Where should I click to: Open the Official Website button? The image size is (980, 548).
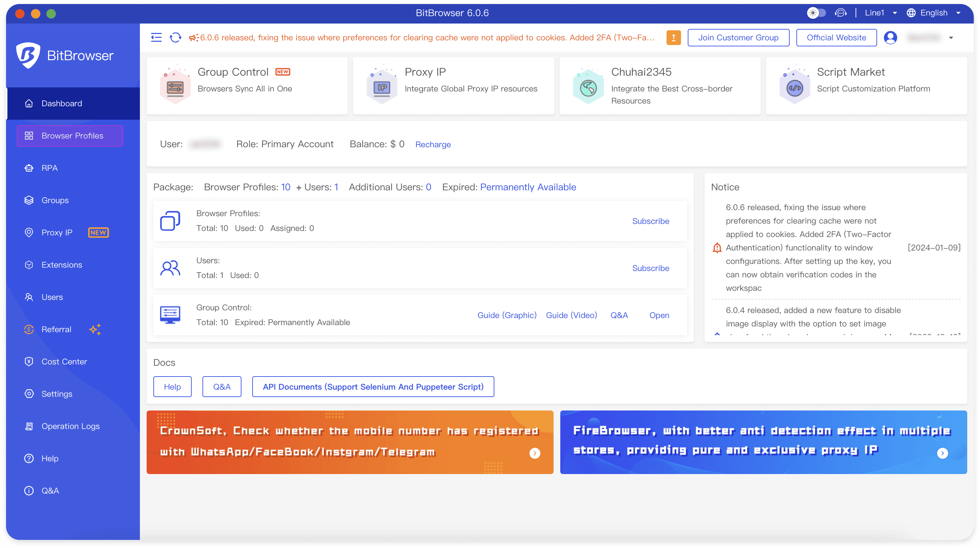click(x=836, y=37)
